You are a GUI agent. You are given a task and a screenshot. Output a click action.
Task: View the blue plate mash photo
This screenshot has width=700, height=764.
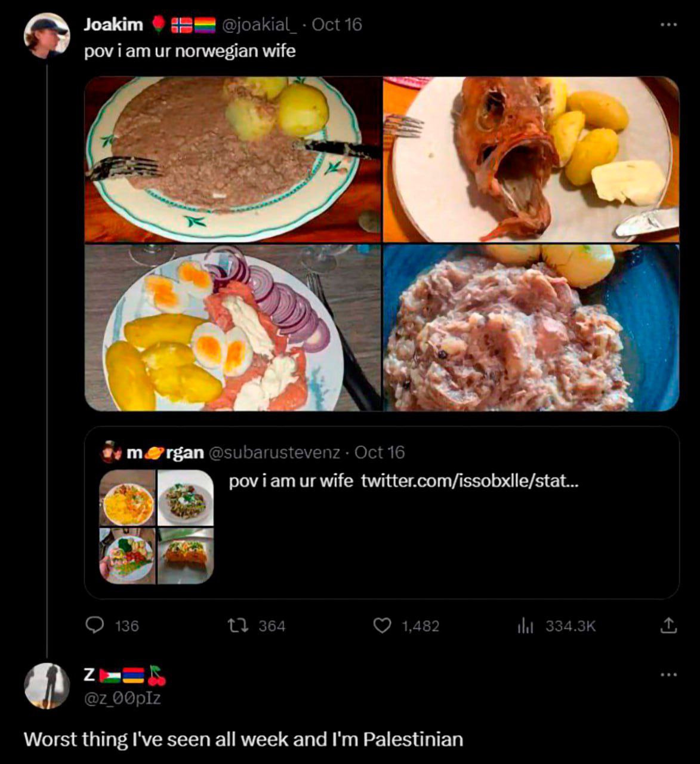(x=531, y=328)
